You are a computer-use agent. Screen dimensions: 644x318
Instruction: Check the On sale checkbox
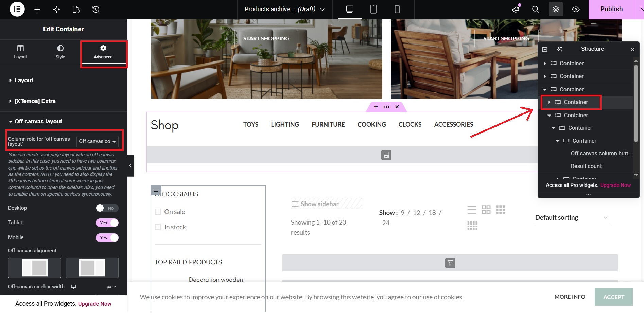158,212
